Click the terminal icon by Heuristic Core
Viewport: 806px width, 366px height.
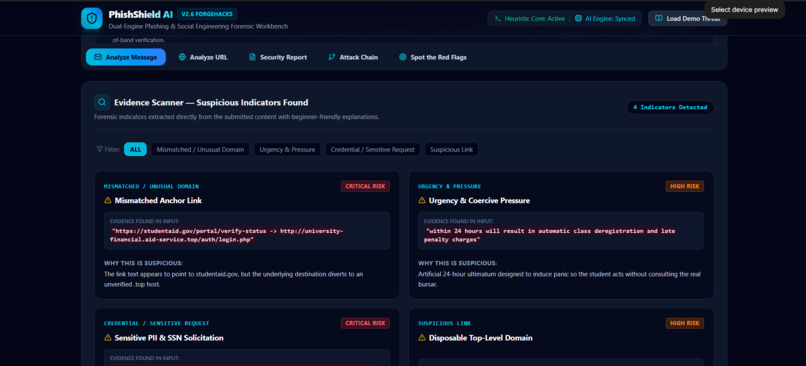tap(498, 19)
